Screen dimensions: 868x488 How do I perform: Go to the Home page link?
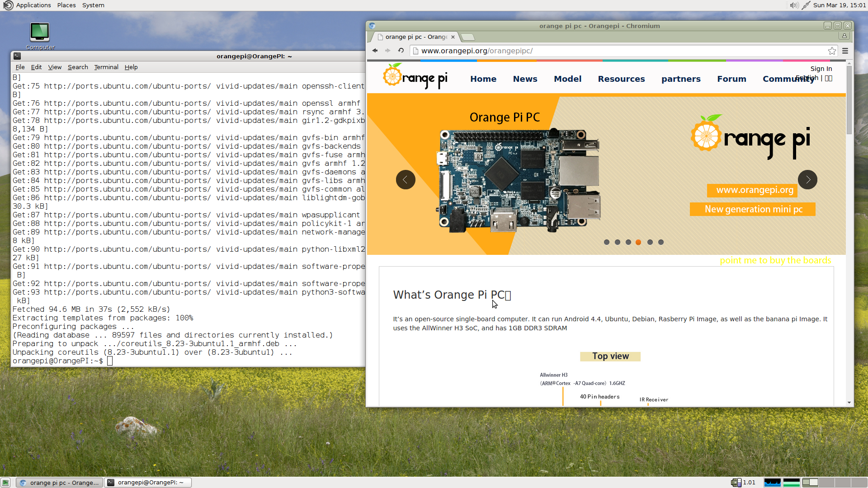[483, 79]
